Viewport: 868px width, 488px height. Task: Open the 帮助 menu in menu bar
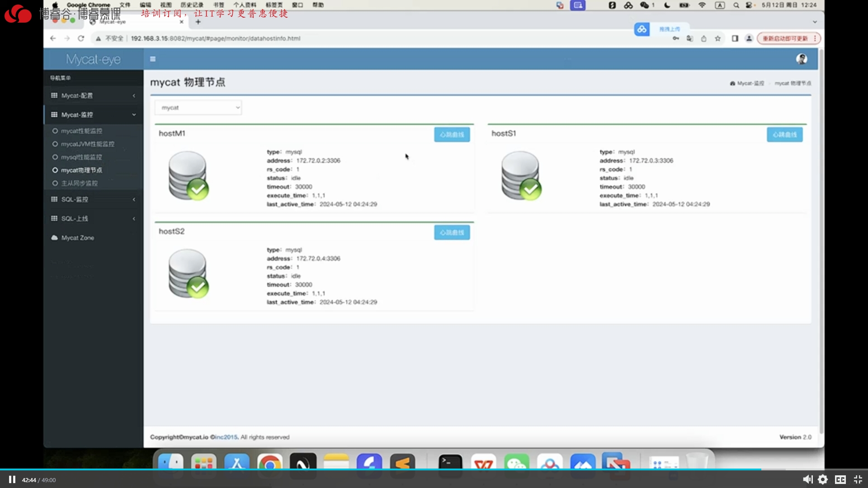click(318, 5)
